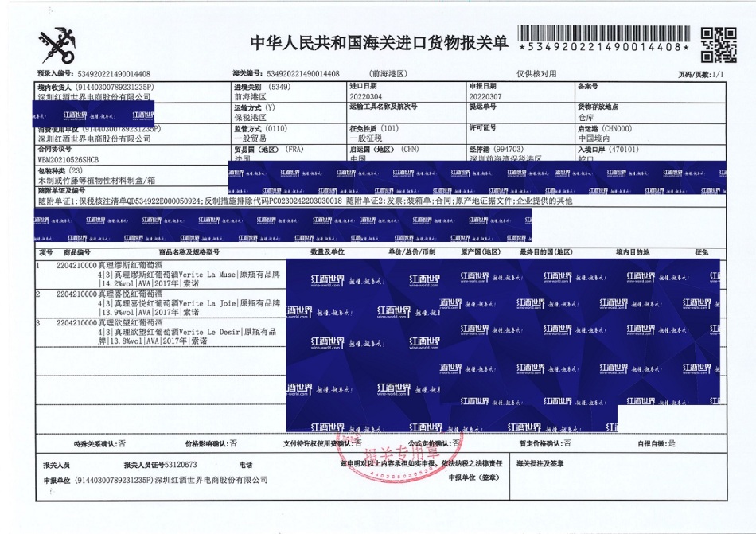Image resolution: width=756 pixels, height=534 pixels.
Task: Click contract number WBM20210526SHCB
Action: [68, 159]
